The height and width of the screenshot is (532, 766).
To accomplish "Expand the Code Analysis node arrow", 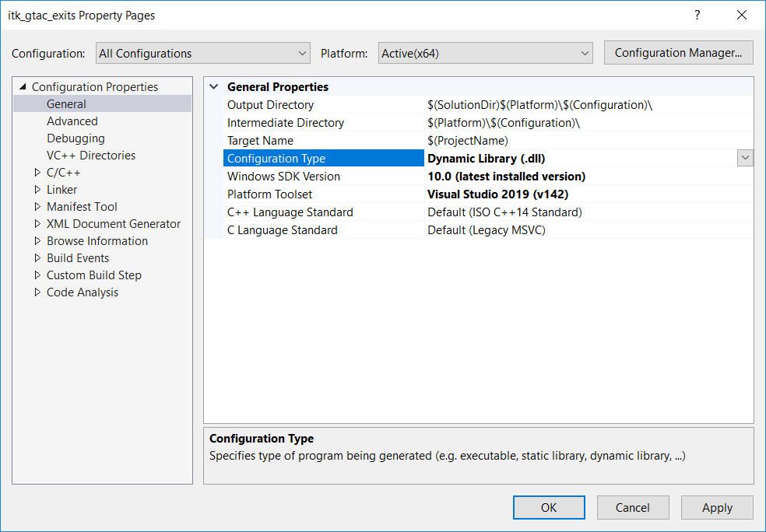I will click(x=37, y=292).
